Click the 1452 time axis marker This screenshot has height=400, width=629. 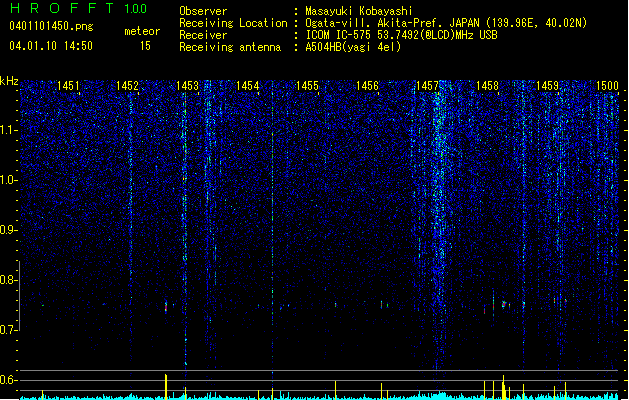[128, 85]
